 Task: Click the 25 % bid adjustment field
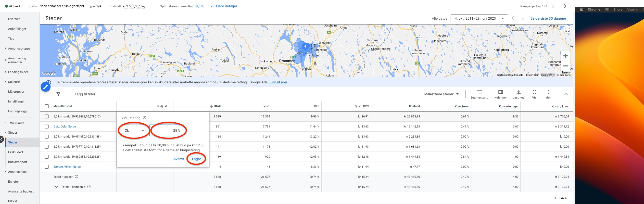167,130
